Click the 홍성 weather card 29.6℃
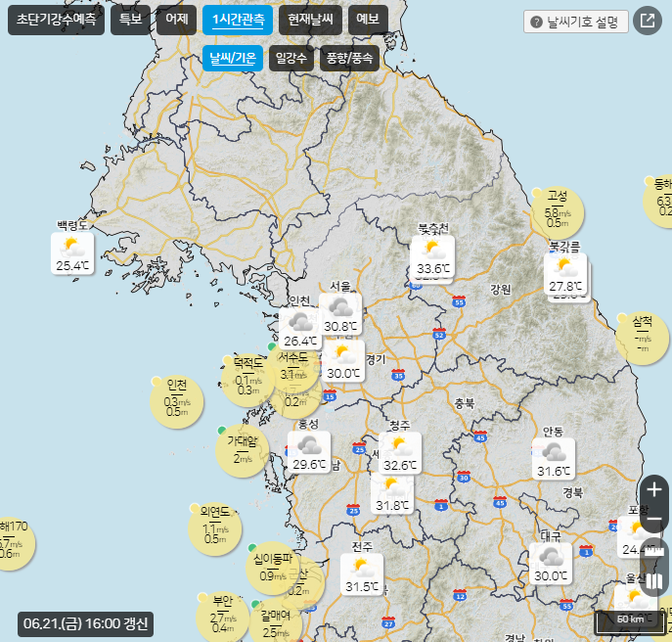The height and width of the screenshot is (642, 672). coord(309,452)
